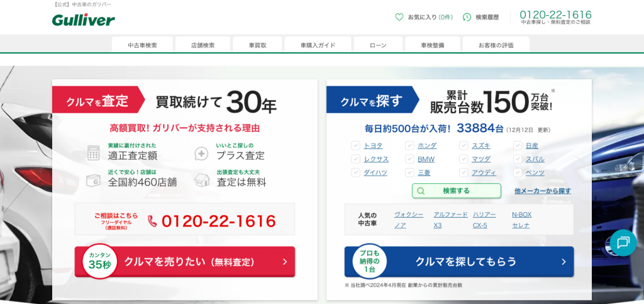Toggle the BMW checkbox
The height and width of the screenshot is (304, 644).
[x=409, y=159]
